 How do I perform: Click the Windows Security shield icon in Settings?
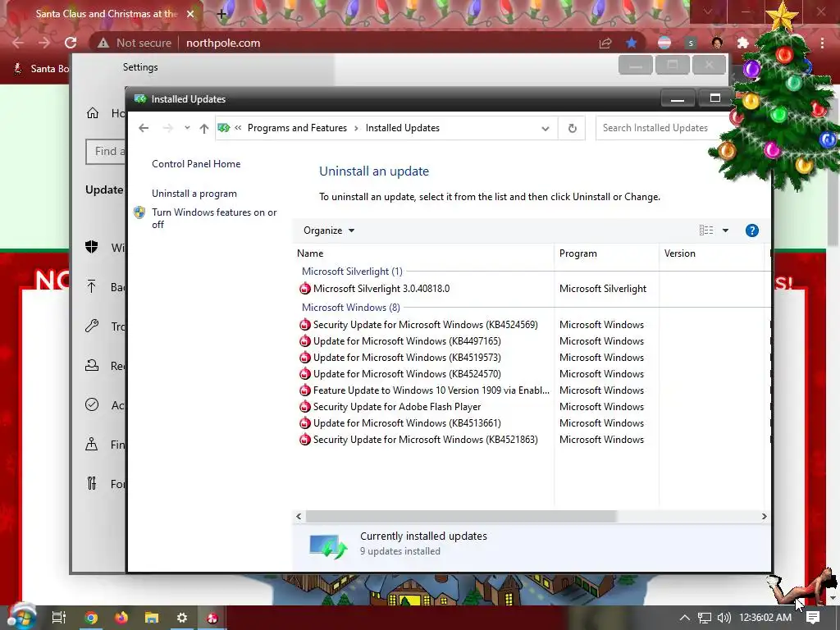pos(92,246)
